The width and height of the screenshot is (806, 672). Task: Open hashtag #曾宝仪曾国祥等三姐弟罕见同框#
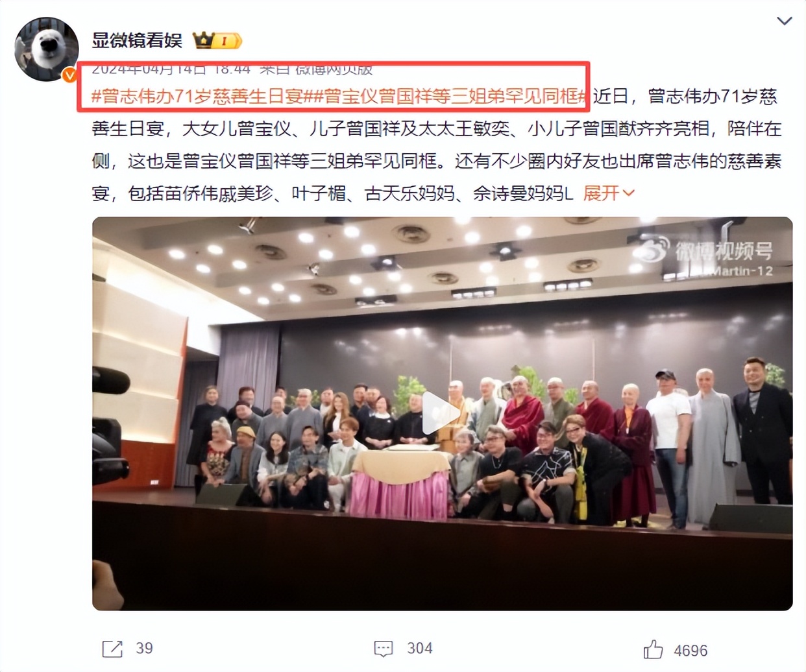(x=451, y=96)
